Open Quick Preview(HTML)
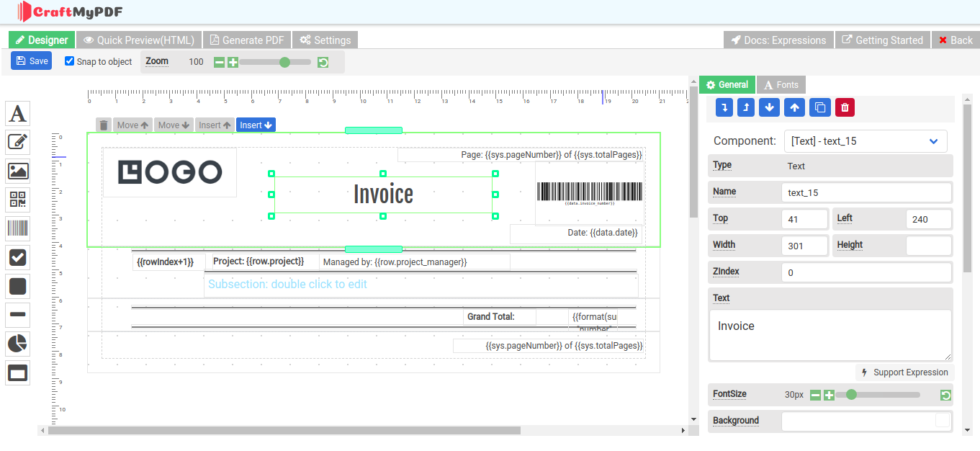Screen dimensions: 980x451 pyautogui.click(x=138, y=40)
